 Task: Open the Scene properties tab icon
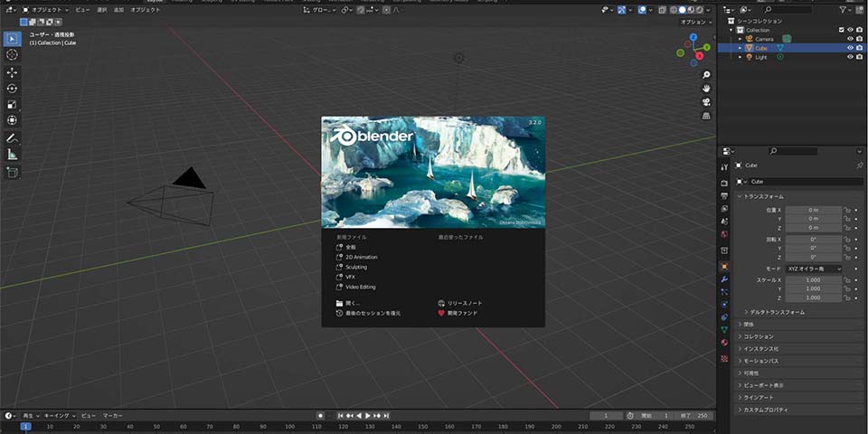tap(724, 222)
